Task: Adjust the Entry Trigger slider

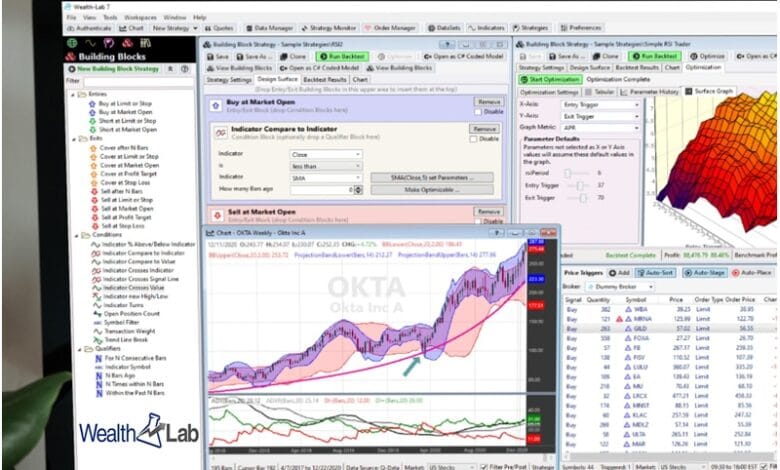Action: (x=578, y=185)
